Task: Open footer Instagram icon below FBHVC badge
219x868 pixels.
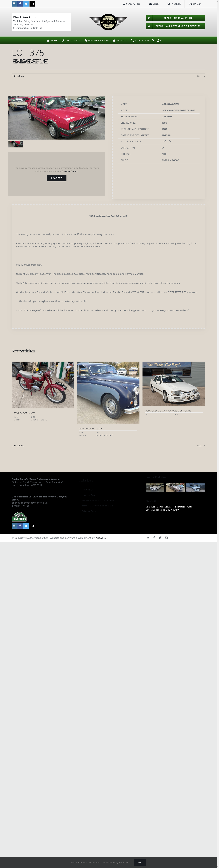Action: (14, 526)
